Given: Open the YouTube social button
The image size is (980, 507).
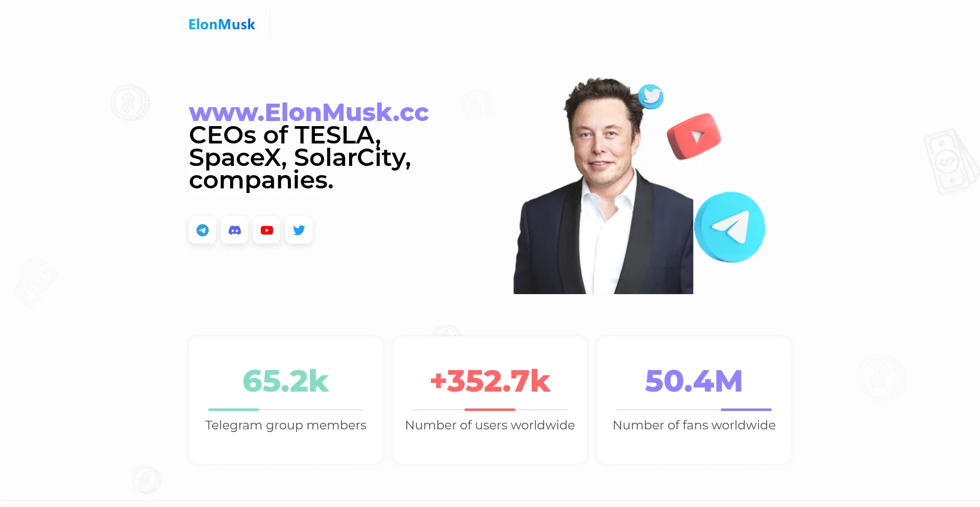Looking at the screenshot, I should tap(267, 230).
